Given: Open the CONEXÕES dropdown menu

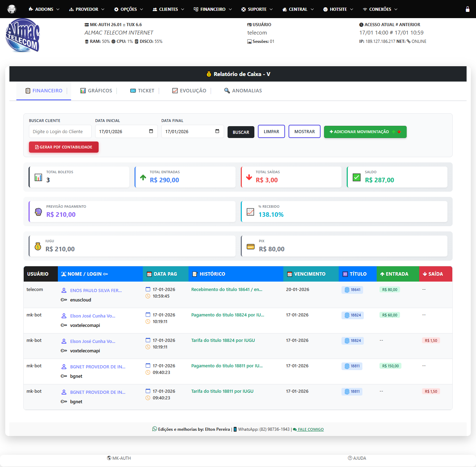Looking at the screenshot, I should [x=380, y=9].
